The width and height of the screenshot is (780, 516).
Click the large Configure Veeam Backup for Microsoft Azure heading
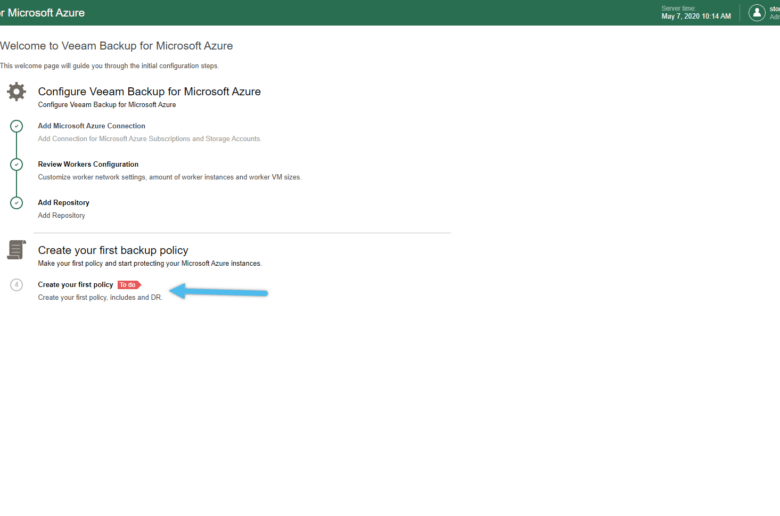pos(149,92)
